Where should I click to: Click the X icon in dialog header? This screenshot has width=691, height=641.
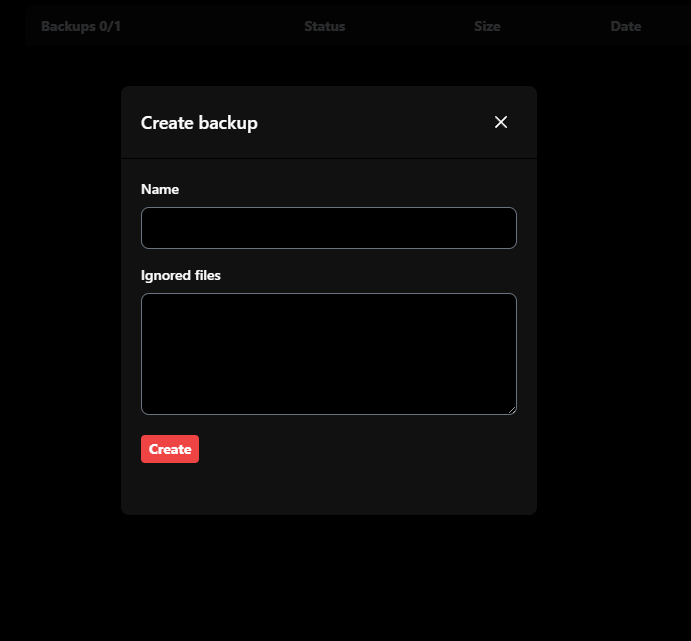pos(501,122)
